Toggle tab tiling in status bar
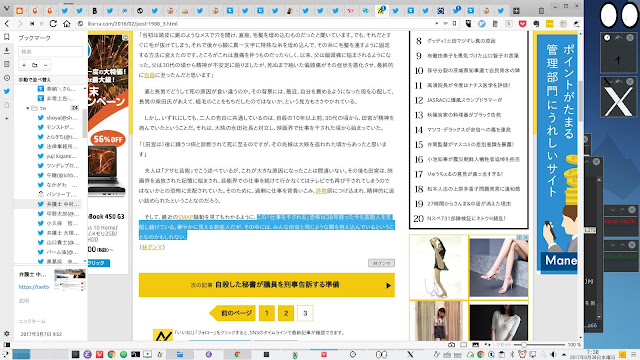Screen dimensions: 640x360 [464, 345]
